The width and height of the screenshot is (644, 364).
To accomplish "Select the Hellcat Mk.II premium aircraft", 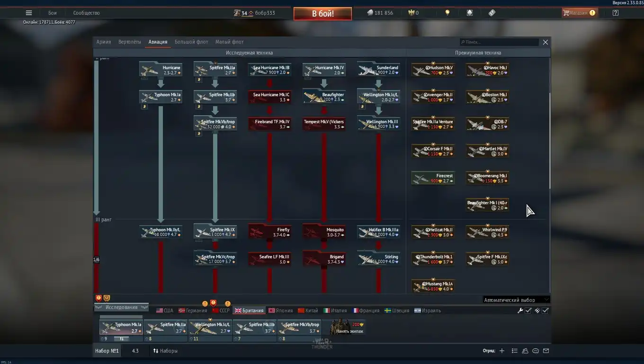I will click(x=433, y=232).
